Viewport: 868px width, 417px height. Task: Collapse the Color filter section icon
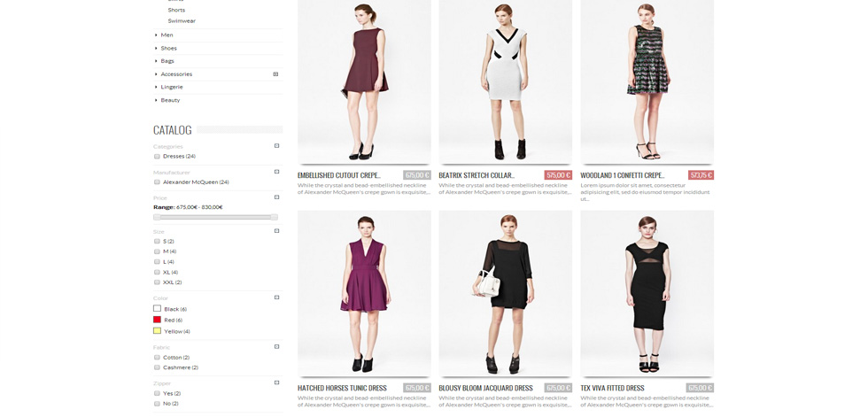[x=276, y=297]
